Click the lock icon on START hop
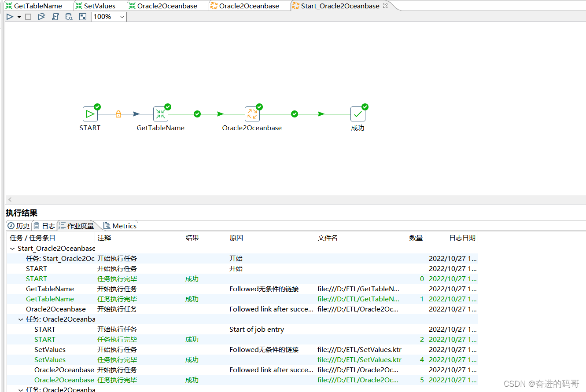Viewport: 586px width, 392px height. [118, 114]
